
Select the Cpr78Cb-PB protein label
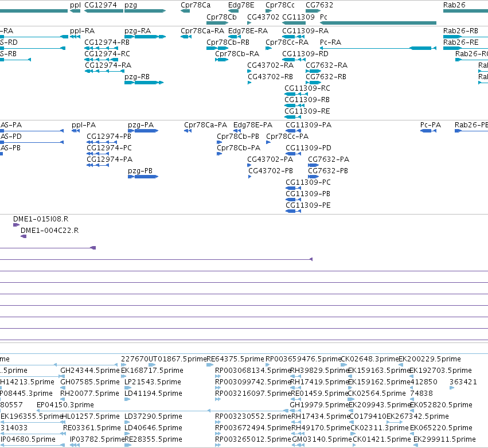pos(238,137)
